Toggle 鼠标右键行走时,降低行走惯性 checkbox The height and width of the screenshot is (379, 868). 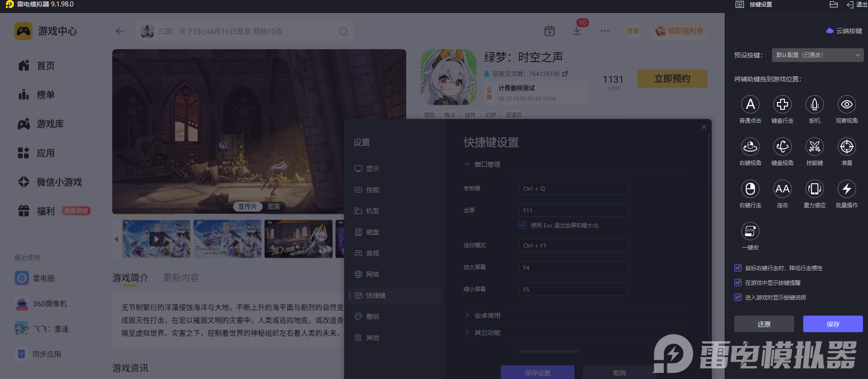click(738, 268)
